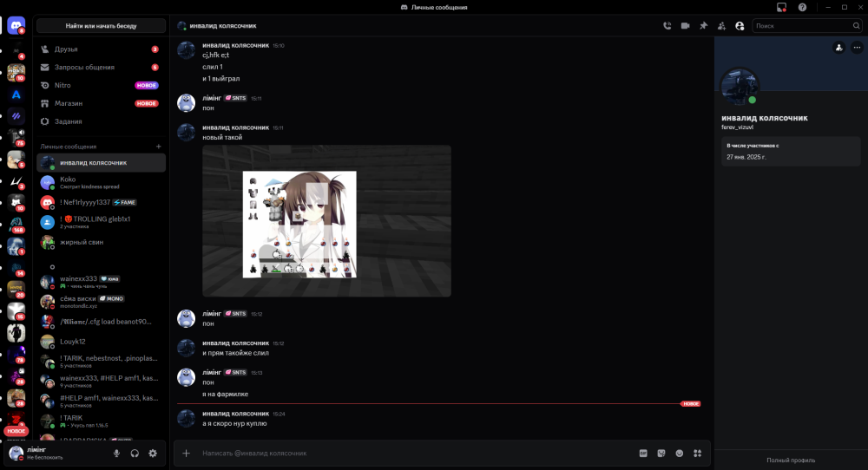
Task: Open DM with wainexx333 (чень чань чунь)
Action: [101, 282]
